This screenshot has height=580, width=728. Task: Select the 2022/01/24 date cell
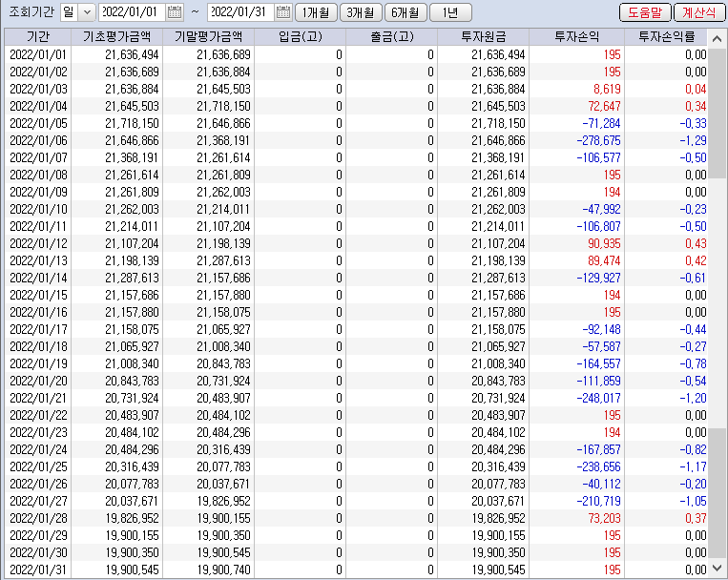tap(38, 450)
